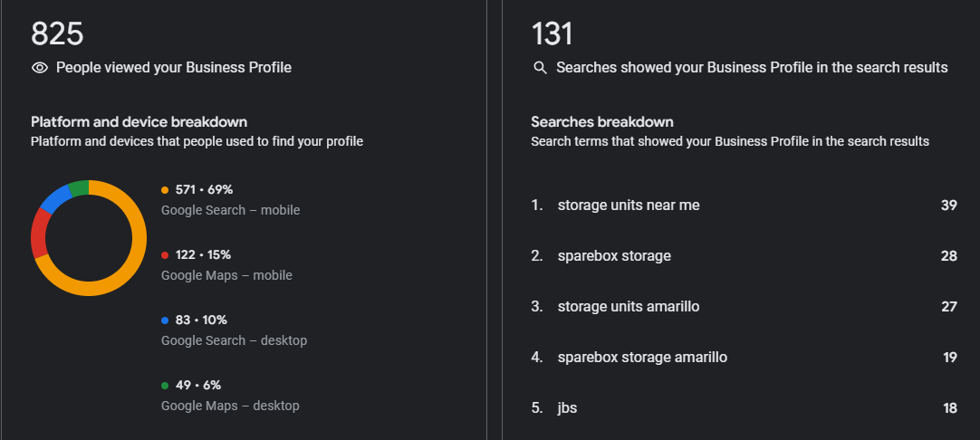This screenshot has width=980, height=440.
Task: Select the 'storage units amarillo' search term
Action: coord(629,307)
